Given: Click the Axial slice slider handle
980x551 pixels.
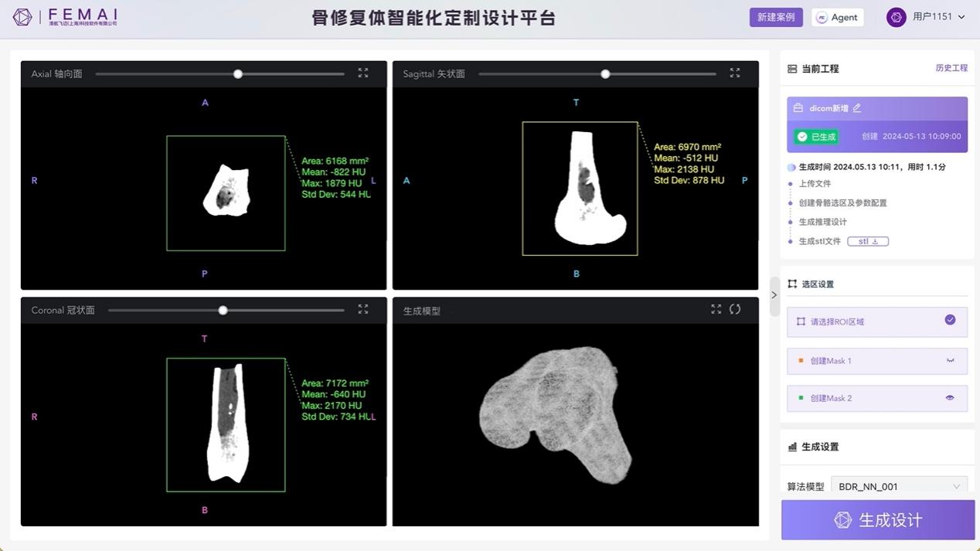Looking at the screenshot, I should (238, 74).
